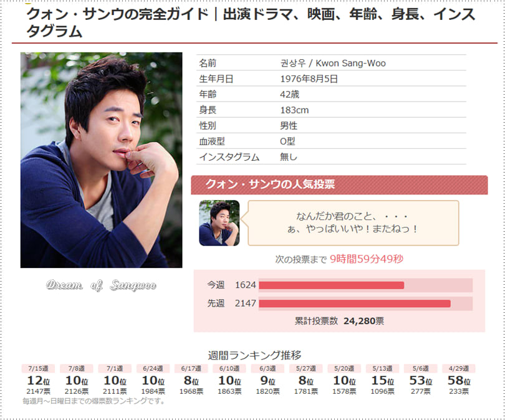Viewport: 505px width, 420px height.
Task: Click the 1984票 vote count
Action: [153, 392]
